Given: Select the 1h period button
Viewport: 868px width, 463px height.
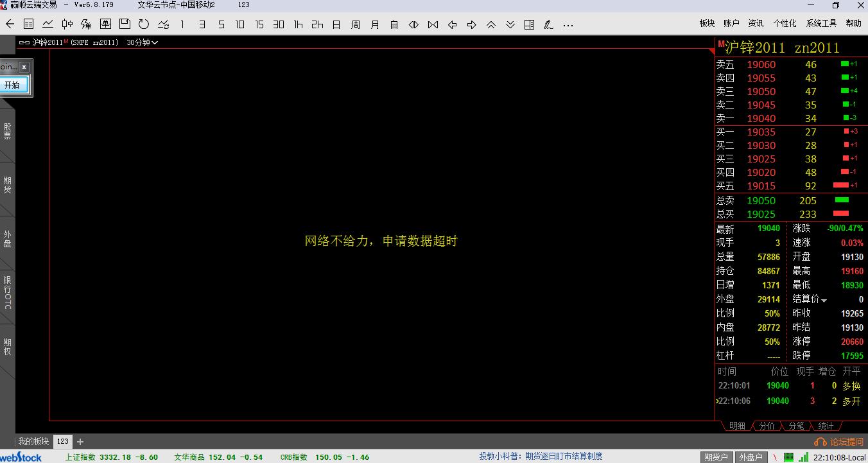Looking at the screenshot, I should coord(298,24).
